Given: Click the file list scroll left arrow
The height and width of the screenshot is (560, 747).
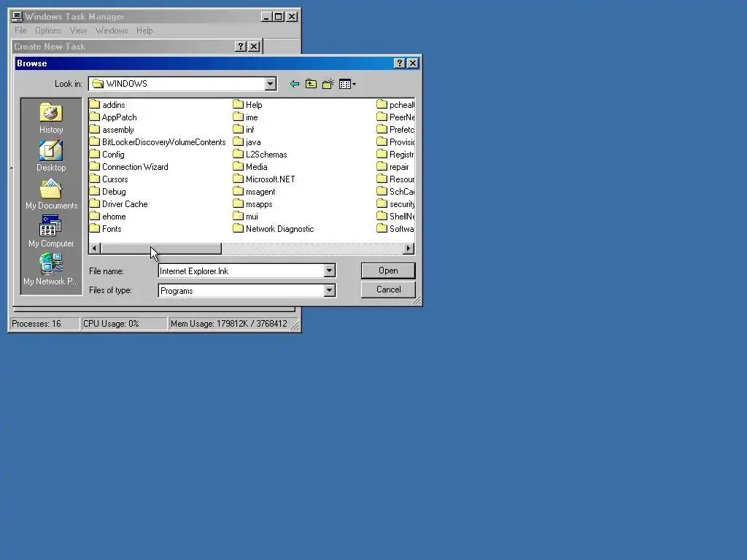Looking at the screenshot, I should 94,248.
